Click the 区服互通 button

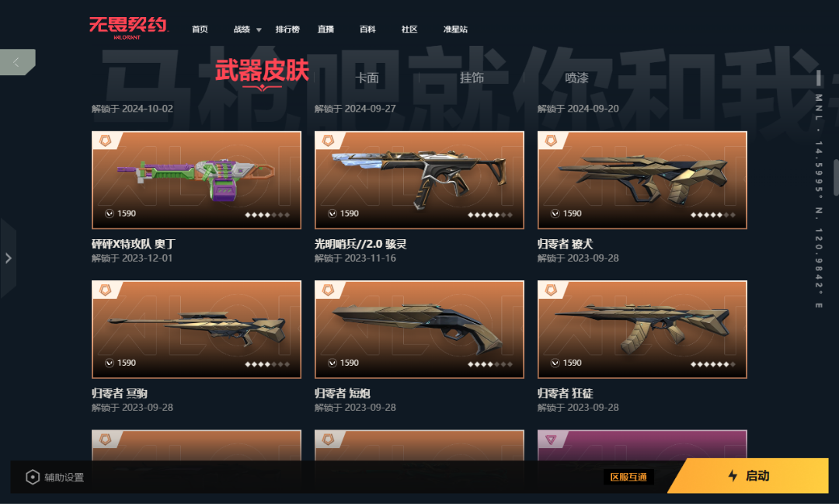(628, 477)
